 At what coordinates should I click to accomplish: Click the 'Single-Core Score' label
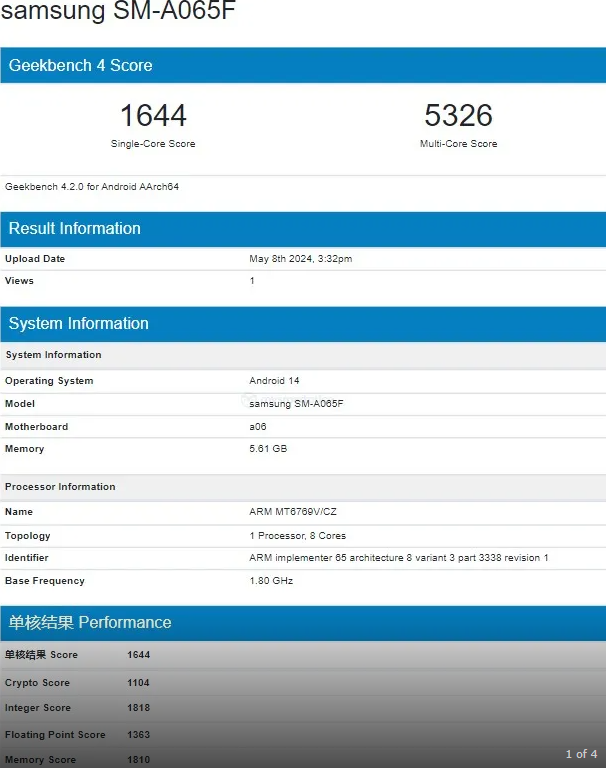pyautogui.click(x=153, y=144)
